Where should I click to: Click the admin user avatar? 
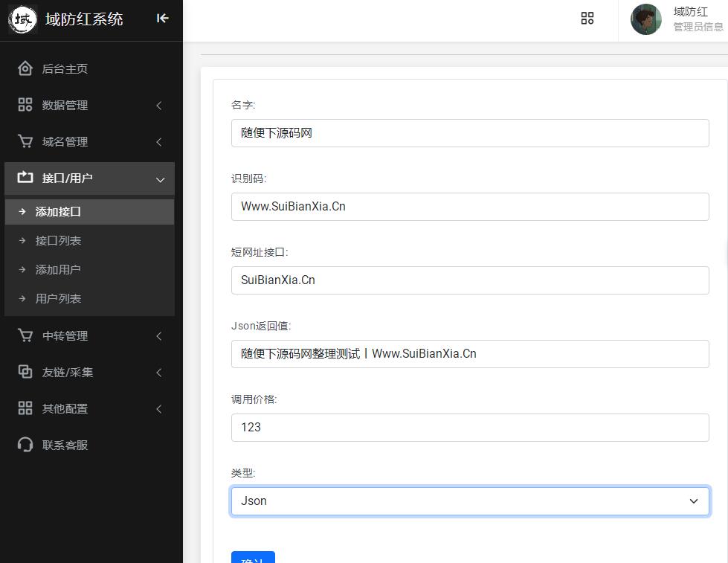(645, 19)
